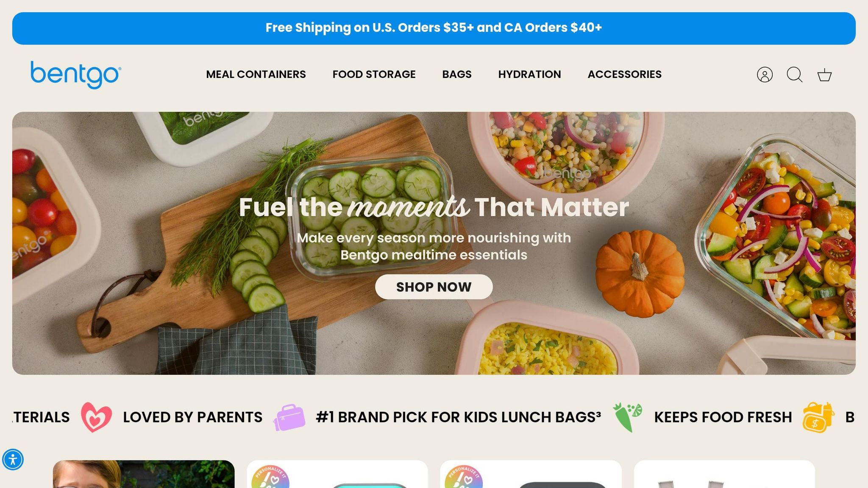Click the green carrot icon
The image size is (868, 488).
point(627,417)
